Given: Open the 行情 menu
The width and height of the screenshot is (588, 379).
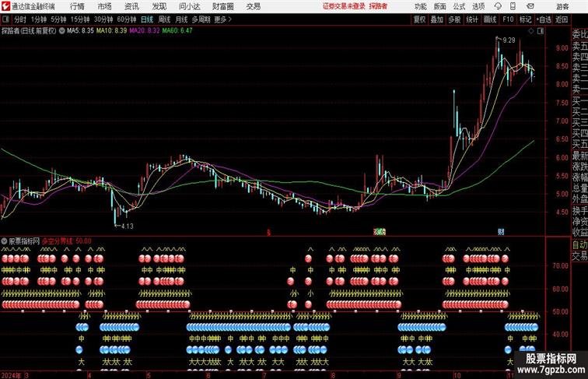Looking at the screenshot, I should click(x=77, y=6).
